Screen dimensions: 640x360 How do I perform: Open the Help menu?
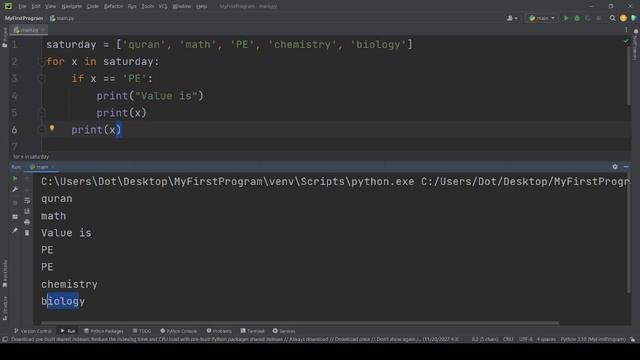click(x=201, y=6)
